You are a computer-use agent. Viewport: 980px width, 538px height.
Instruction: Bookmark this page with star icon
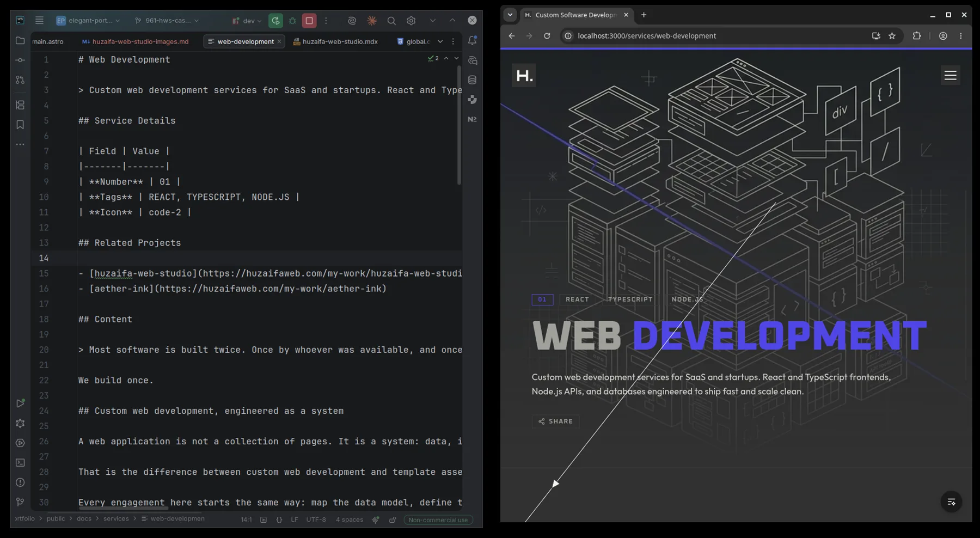(x=892, y=36)
